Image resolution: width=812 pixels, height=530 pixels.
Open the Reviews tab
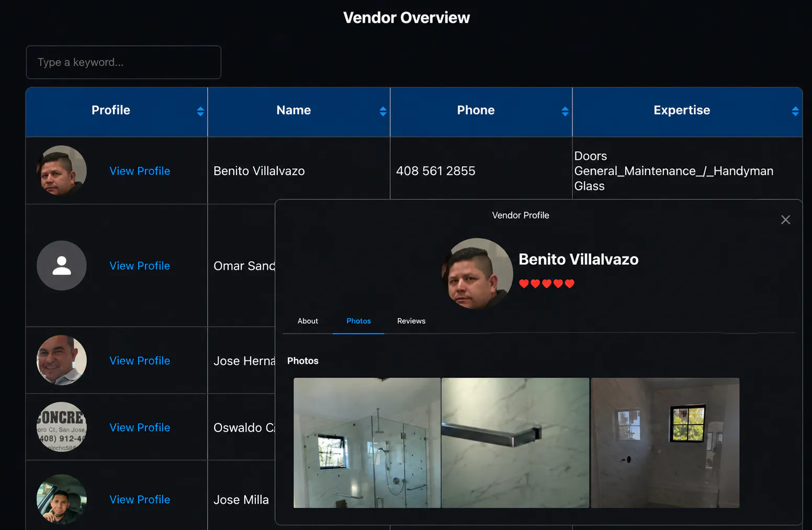(411, 321)
